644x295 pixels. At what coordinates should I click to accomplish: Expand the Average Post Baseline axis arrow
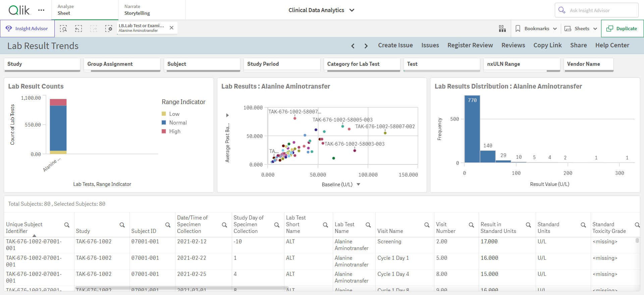coord(227,115)
